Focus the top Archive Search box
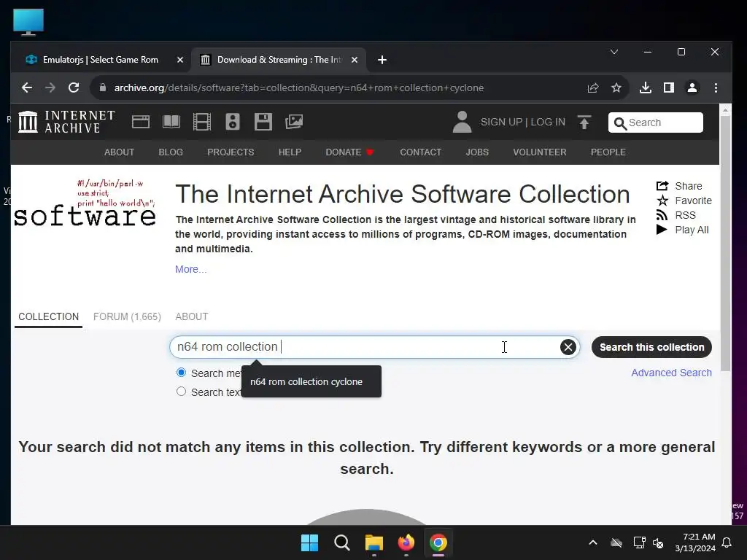Viewport: 747px width, 560px height. pyautogui.click(x=656, y=122)
